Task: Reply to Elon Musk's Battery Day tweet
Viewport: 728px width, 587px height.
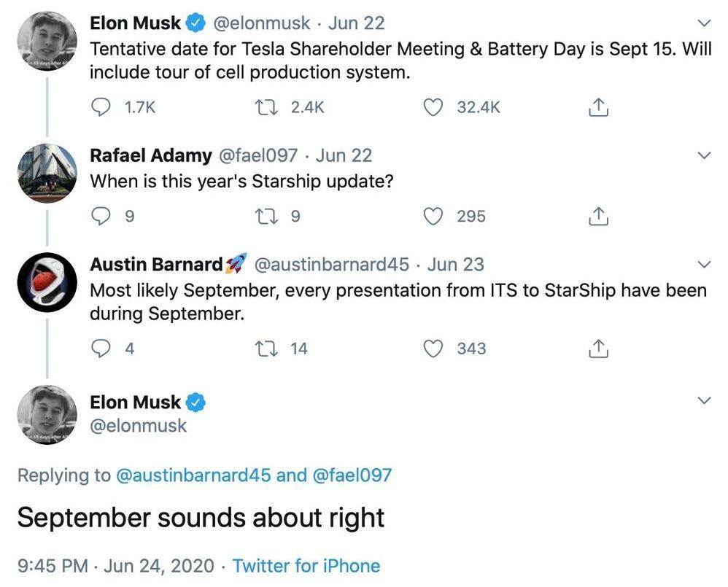Action: pyautogui.click(x=100, y=107)
